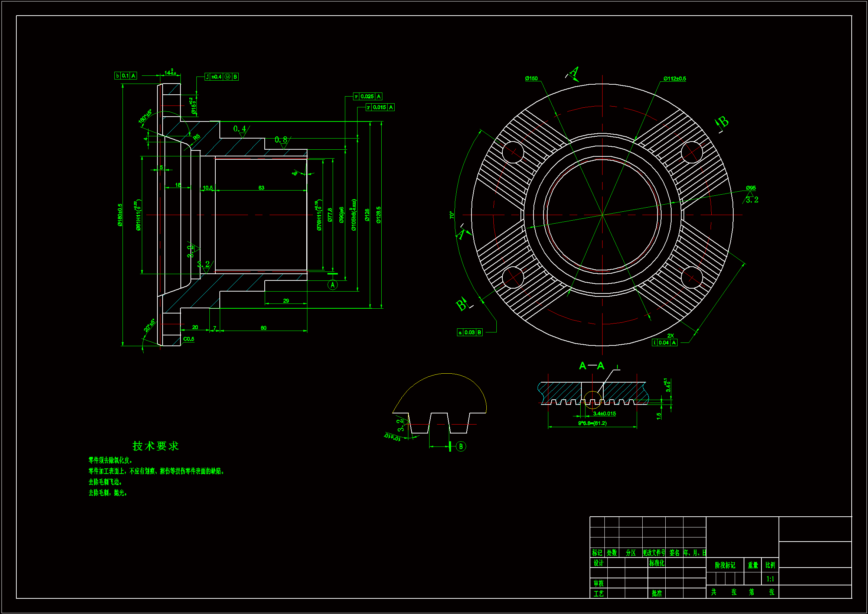Select the 0.015 A tolerance frame
Image resolution: width=868 pixels, height=614 pixels.
(x=379, y=107)
